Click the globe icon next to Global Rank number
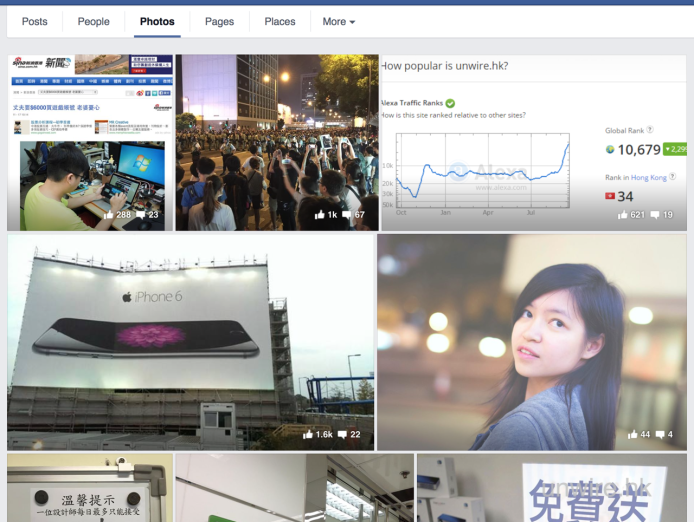The height and width of the screenshot is (522, 694). click(x=610, y=150)
